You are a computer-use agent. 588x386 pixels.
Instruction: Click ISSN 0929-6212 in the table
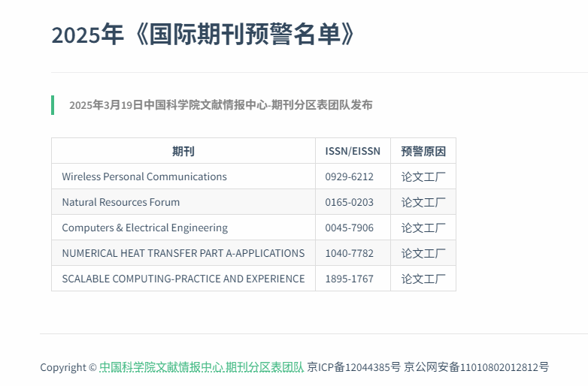pos(349,176)
